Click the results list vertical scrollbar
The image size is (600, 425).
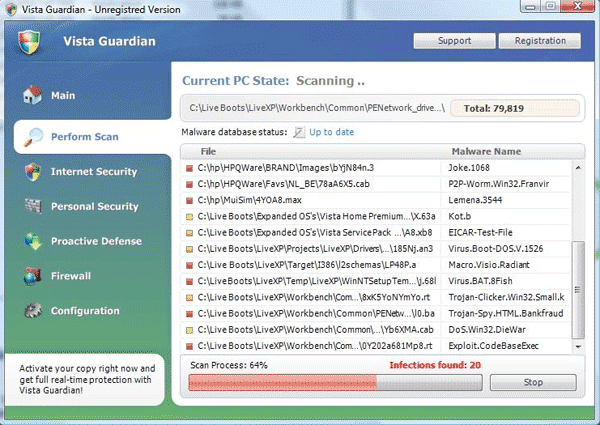tap(575, 270)
